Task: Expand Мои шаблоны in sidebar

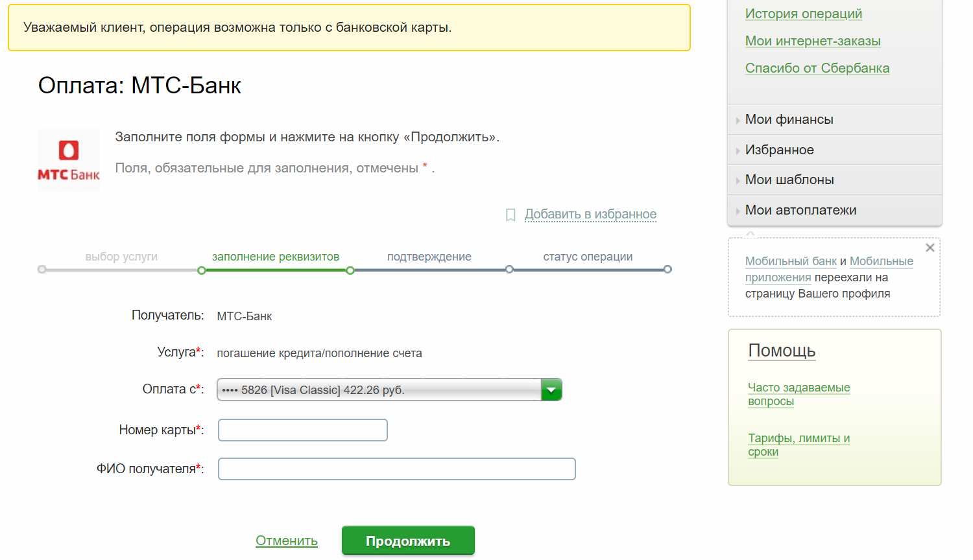Action: click(x=789, y=180)
